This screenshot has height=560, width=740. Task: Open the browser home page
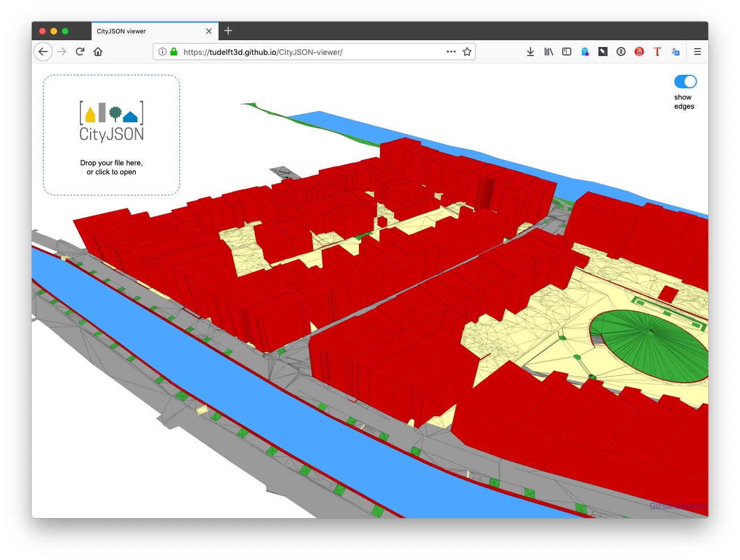click(x=98, y=52)
